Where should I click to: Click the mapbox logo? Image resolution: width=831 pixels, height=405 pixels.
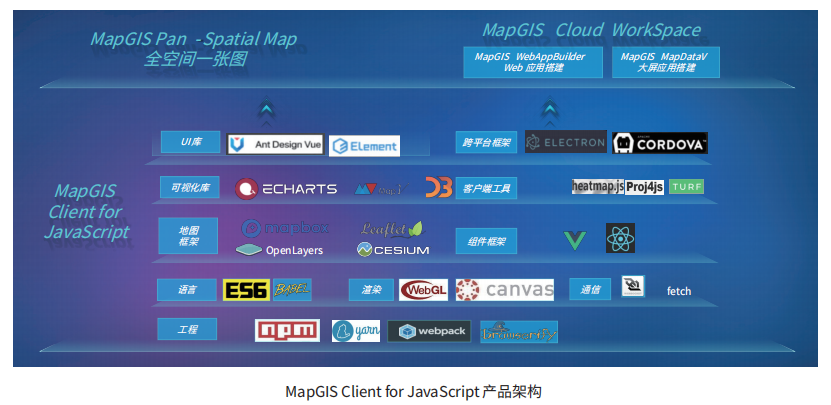(x=285, y=228)
